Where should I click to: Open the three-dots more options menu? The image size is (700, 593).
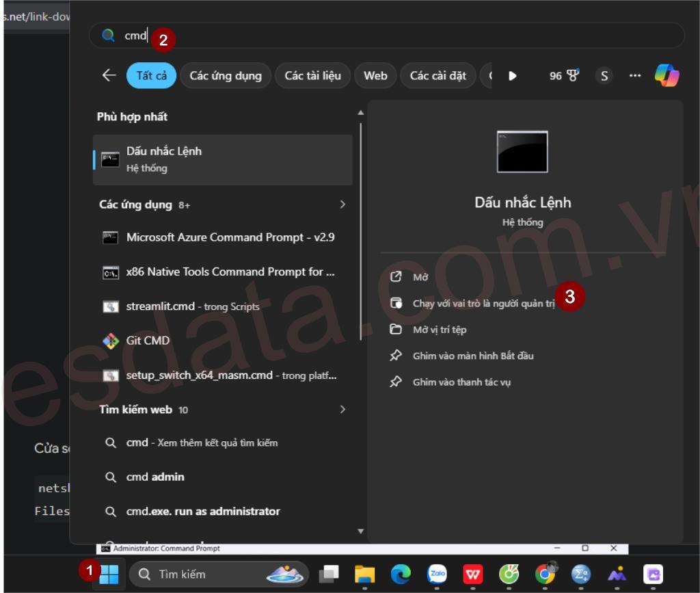coord(635,76)
